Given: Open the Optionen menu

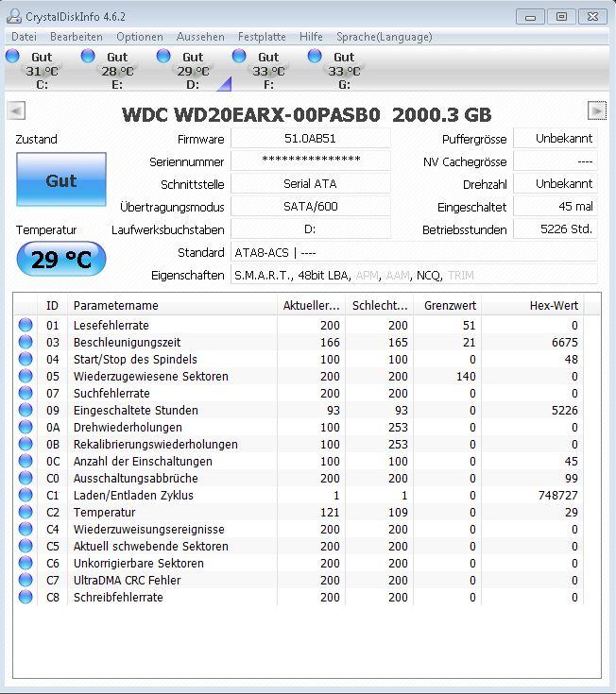Looking at the screenshot, I should (140, 37).
